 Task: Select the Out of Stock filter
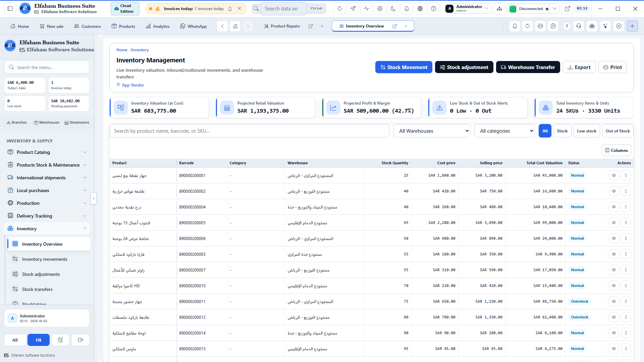[618, 131]
